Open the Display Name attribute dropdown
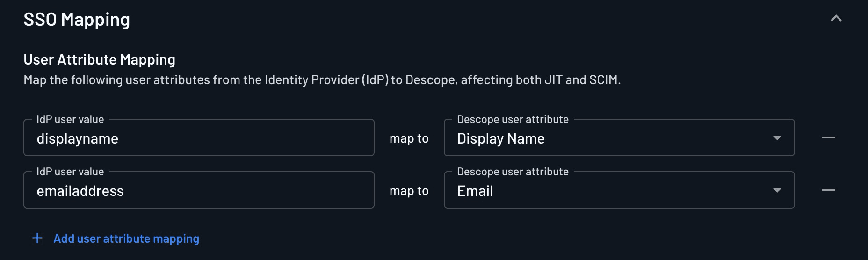 tap(608, 138)
